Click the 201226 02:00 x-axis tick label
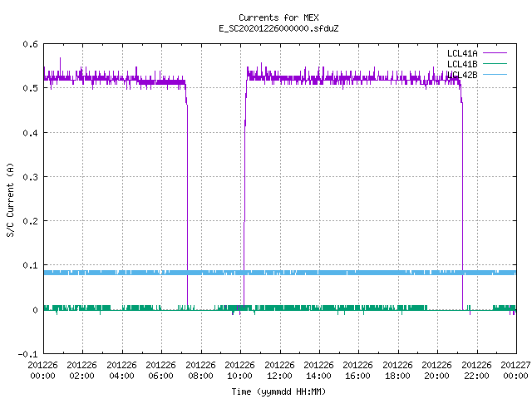 (81, 370)
